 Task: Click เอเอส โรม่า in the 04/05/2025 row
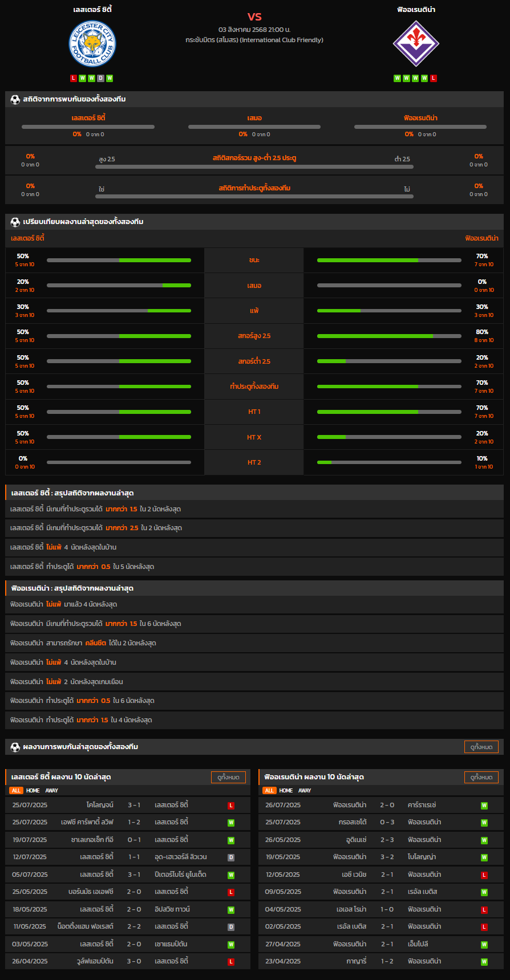click(351, 910)
